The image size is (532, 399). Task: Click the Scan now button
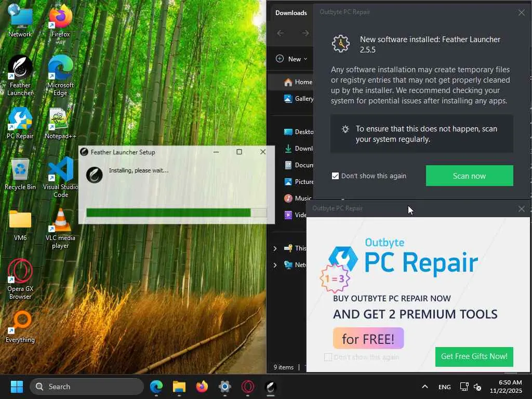tap(469, 176)
